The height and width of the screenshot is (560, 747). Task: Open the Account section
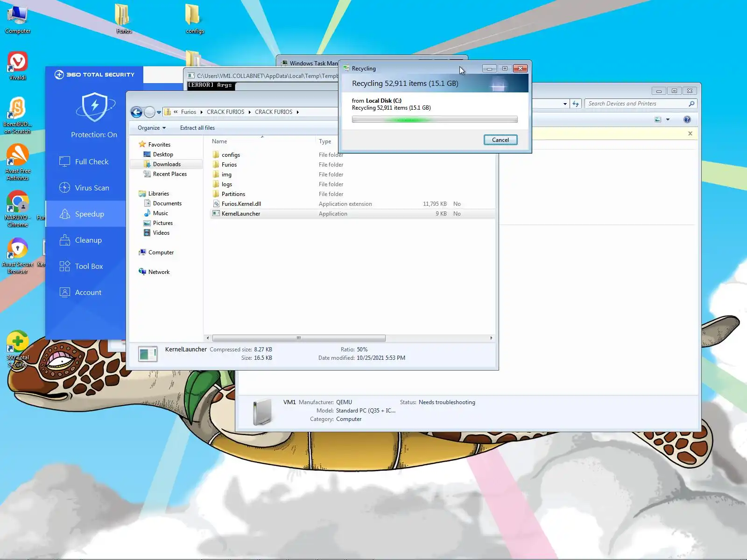[x=86, y=292]
